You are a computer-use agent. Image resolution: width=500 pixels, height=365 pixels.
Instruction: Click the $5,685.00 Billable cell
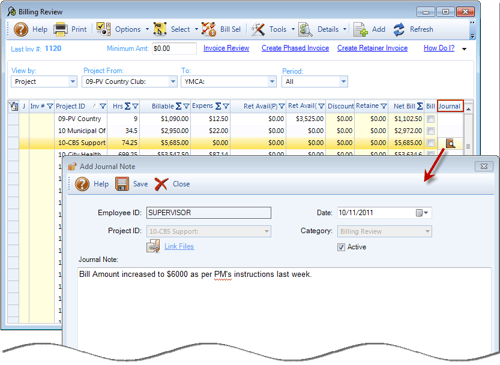[x=166, y=143]
